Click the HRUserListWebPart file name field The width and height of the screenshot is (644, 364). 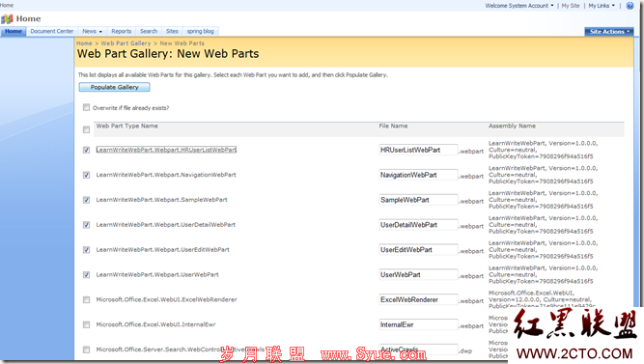coord(418,150)
